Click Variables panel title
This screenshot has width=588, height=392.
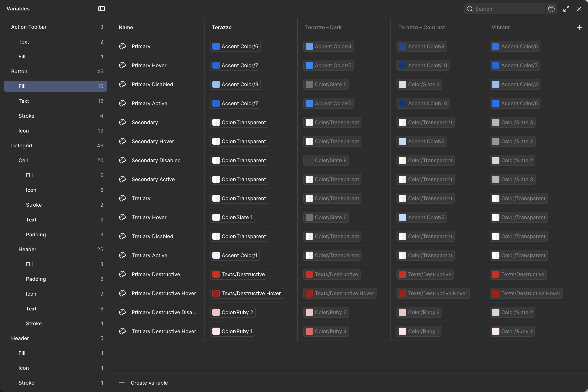pyautogui.click(x=18, y=9)
